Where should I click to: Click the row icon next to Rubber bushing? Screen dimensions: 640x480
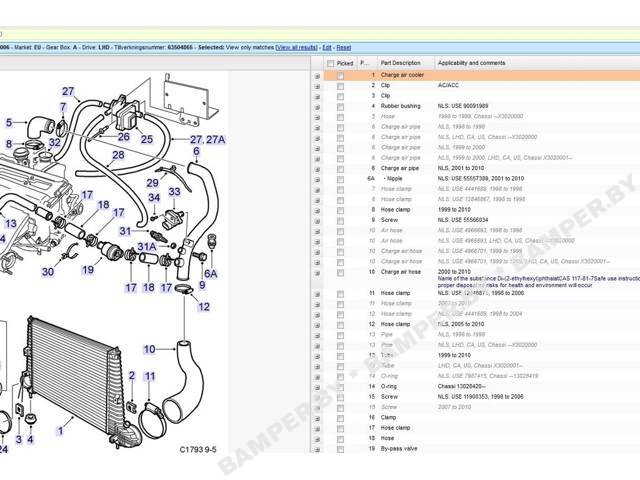[317, 107]
